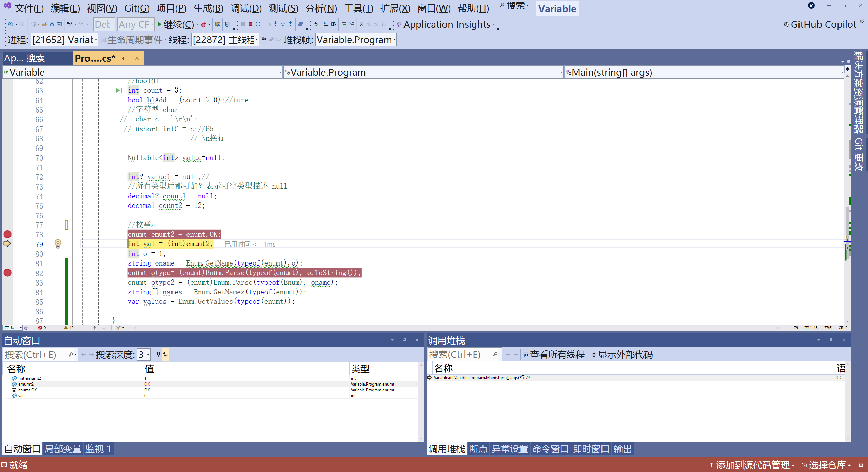
Task: Open the search depth dropdown
Action: [x=148, y=355]
